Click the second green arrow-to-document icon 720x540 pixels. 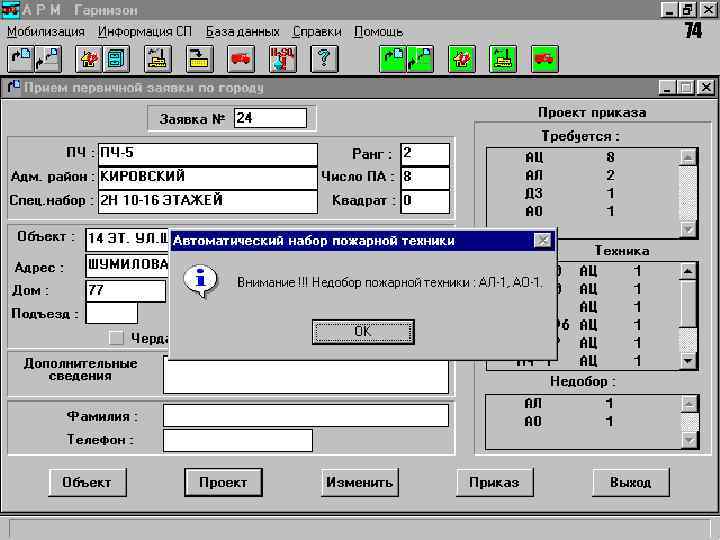[420, 59]
